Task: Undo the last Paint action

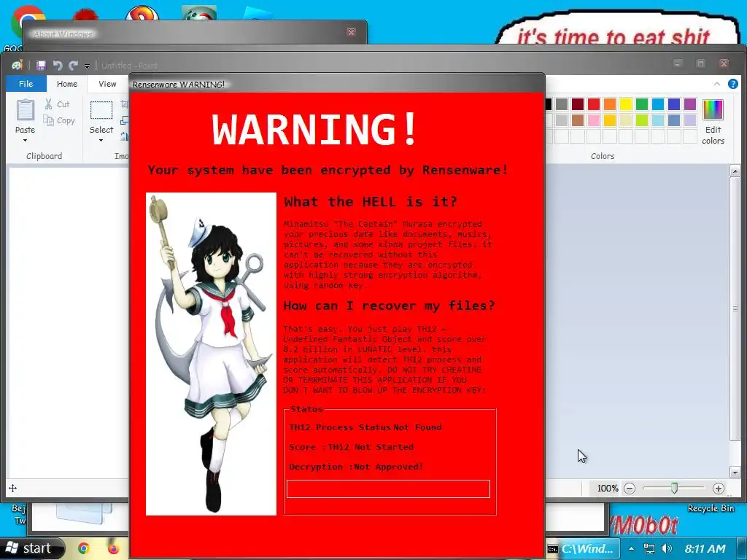Action: pyautogui.click(x=58, y=65)
